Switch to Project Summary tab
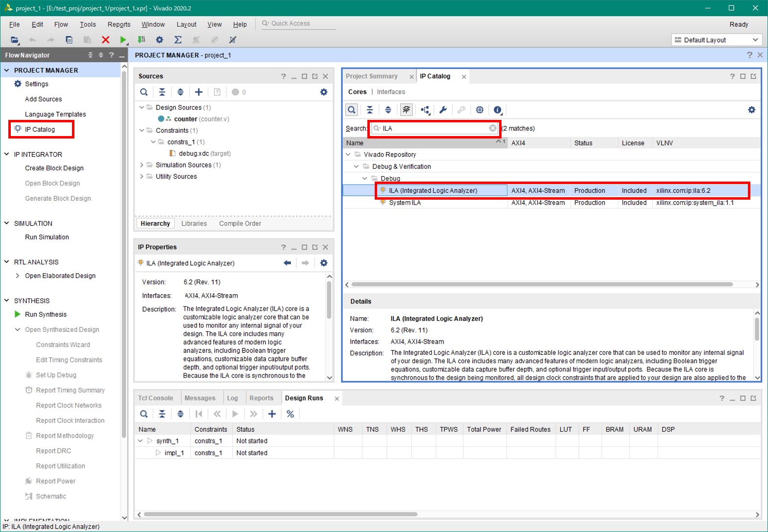 372,76
